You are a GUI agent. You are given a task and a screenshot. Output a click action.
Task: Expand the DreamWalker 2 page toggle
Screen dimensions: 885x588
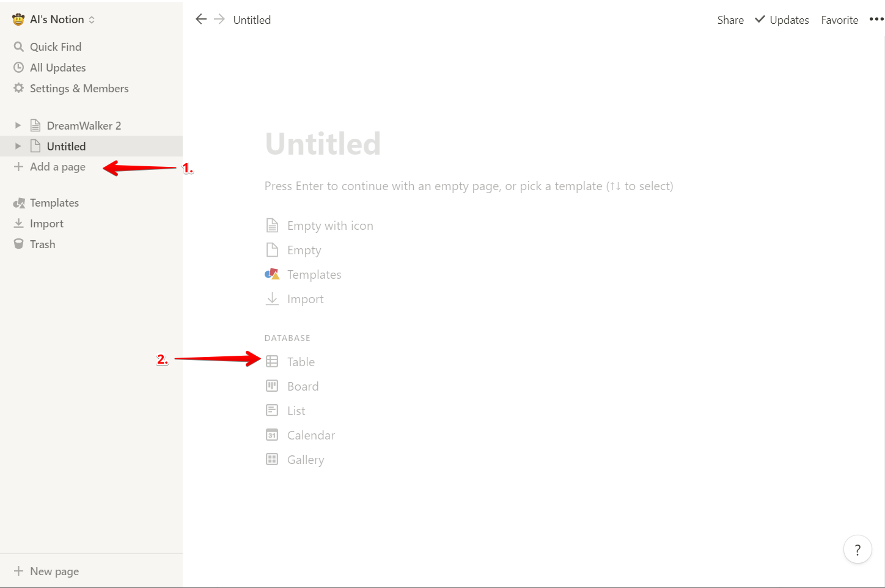pos(18,125)
